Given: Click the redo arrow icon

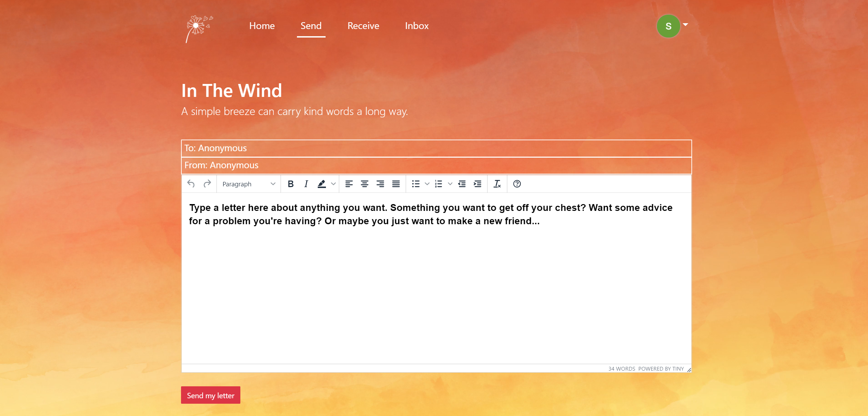Looking at the screenshot, I should click(207, 184).
